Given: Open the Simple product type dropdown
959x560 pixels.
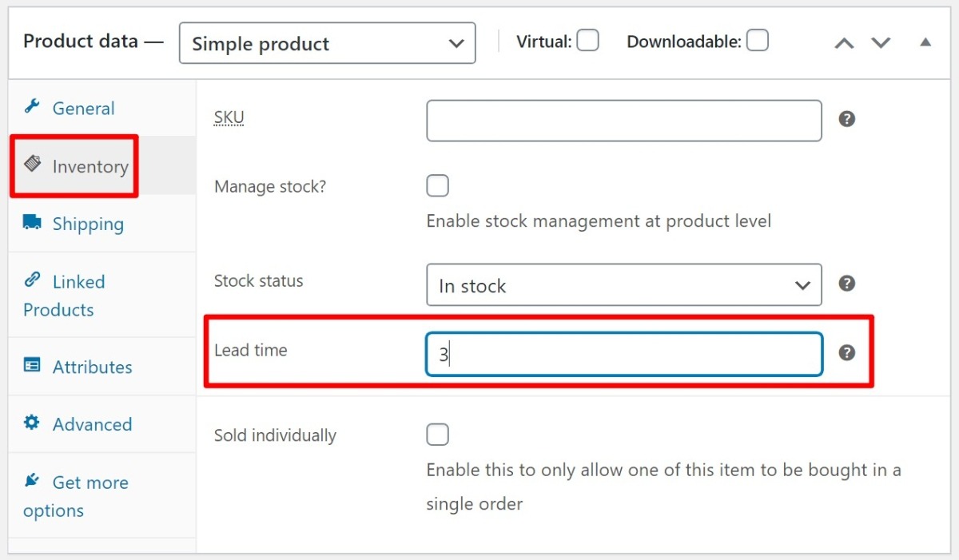Looking at the screenshot, I should pyautogui.click(x=328, y=43).
